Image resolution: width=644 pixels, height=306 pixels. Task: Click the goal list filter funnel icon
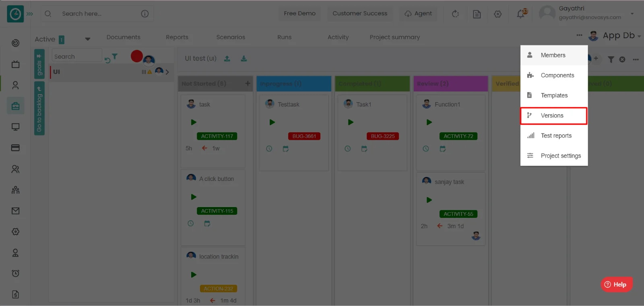[115, 56]
